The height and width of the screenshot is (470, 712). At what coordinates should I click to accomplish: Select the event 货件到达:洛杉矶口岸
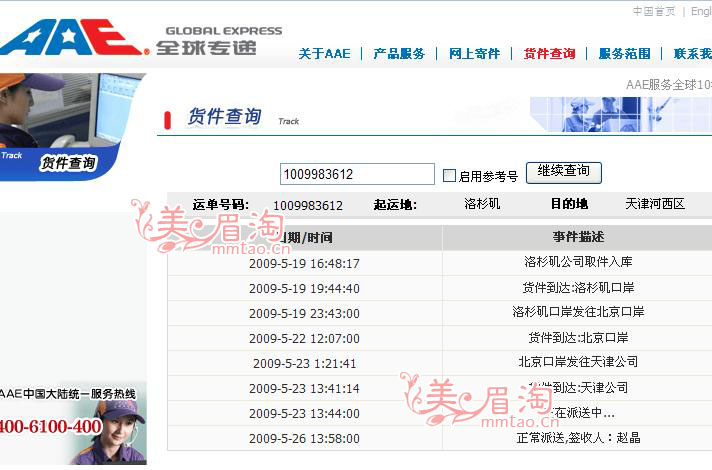(x=578, y=287)
